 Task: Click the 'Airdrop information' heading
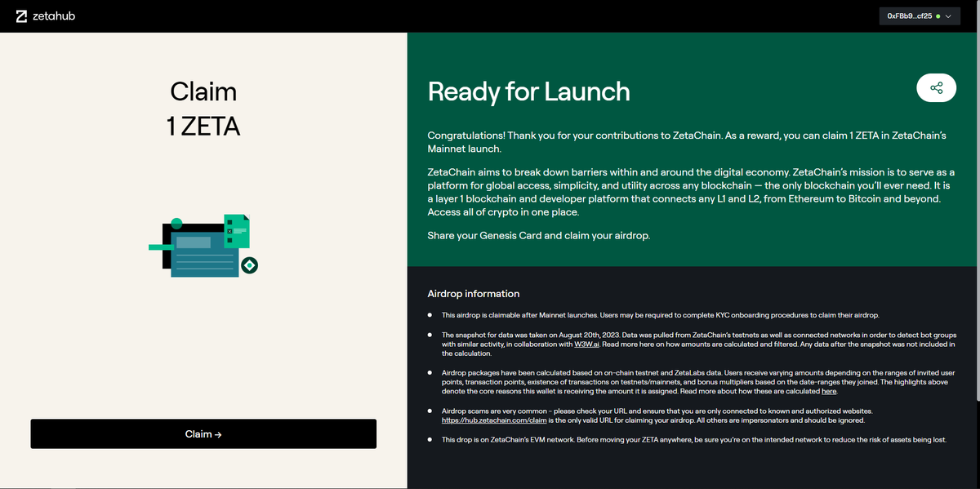click(474, 294)
